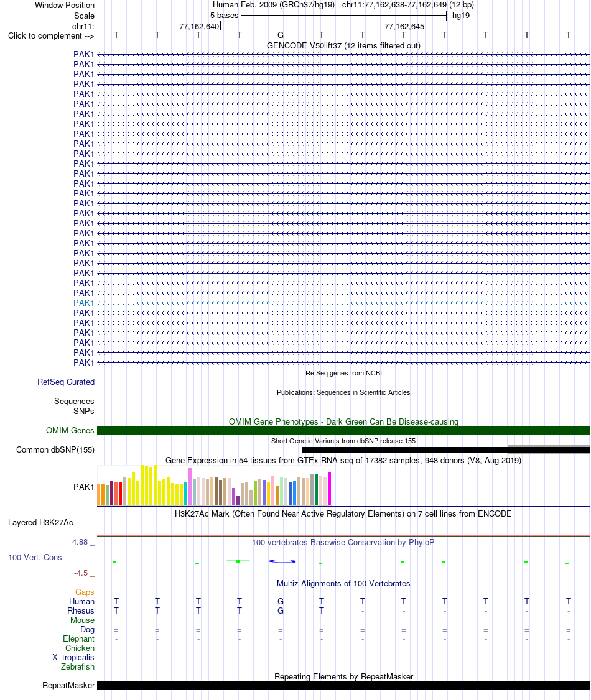591x700 pixels.
Task: Click the Gaps row label
Action: [85, 592]
